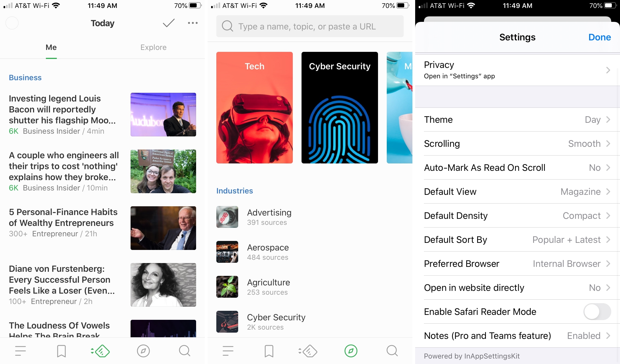Open the feeds list icon in left screen bar
Viewport: 620px width, 364px height.
coord(20,351)
